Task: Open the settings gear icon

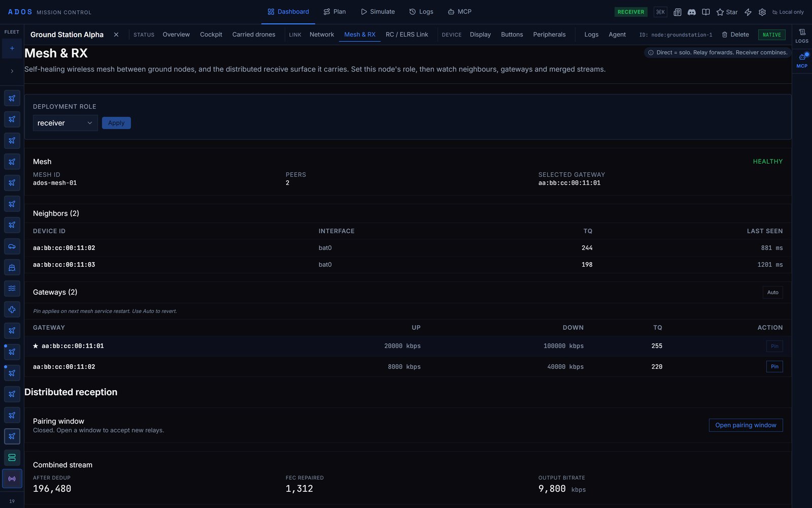Action: coord(762,12)
